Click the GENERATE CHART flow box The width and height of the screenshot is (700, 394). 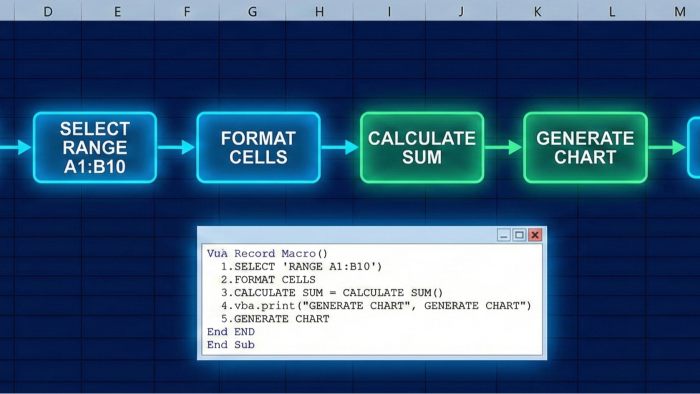pos(585,148)
